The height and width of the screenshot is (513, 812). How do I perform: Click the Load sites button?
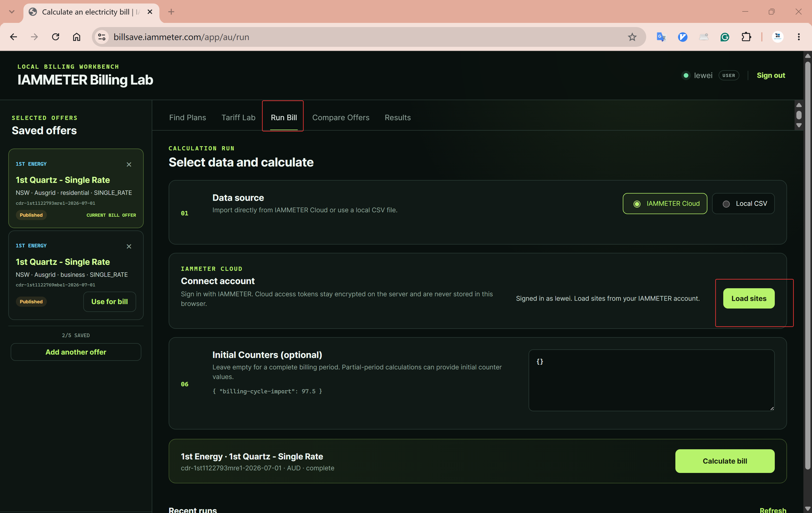(748, 298)
